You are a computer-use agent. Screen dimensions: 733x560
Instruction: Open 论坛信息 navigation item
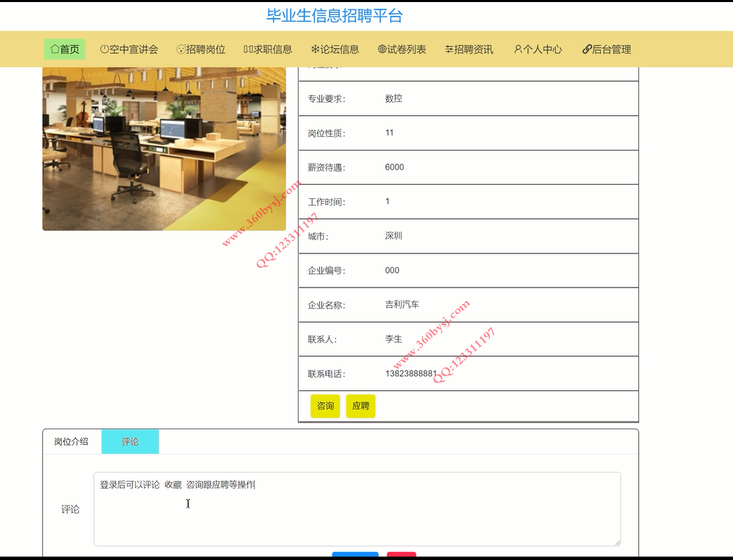click(335, 49)
